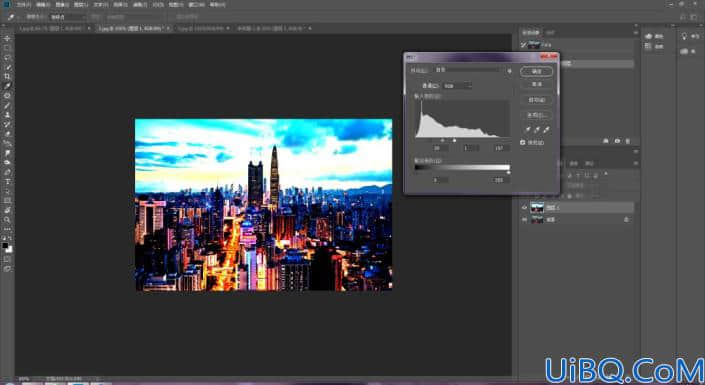Select the Horizontal Type tool
This screenshot has height=385, width=705.
coord(7,181)
